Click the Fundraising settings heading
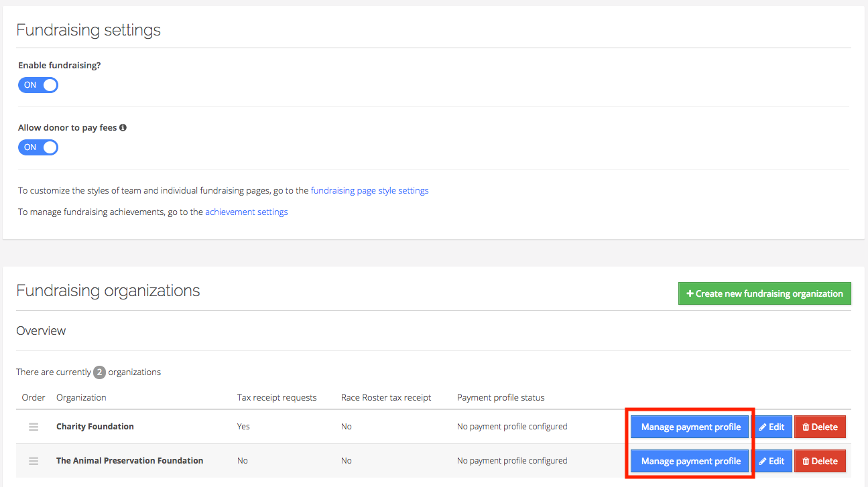Viewport: 868px width, 487px height. [88, 30]
